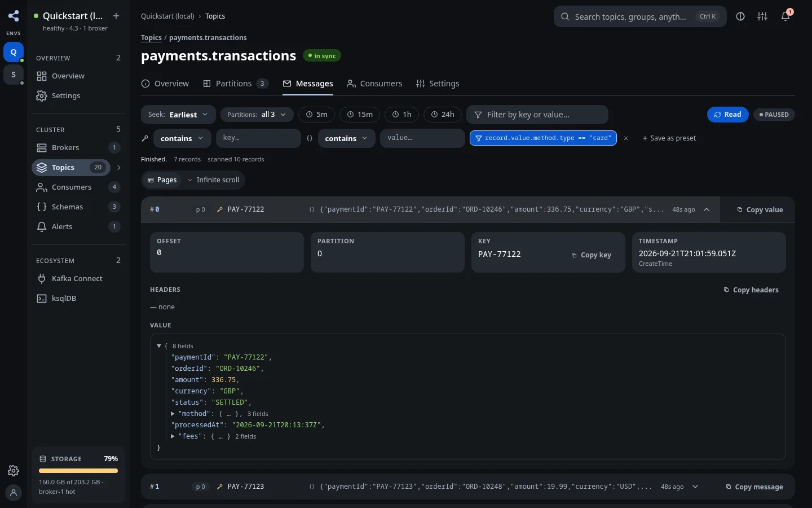The width and height of the screenshot is (812, 508).
Task: Open user profile avatar icon
Action: [x=14, y=493]
